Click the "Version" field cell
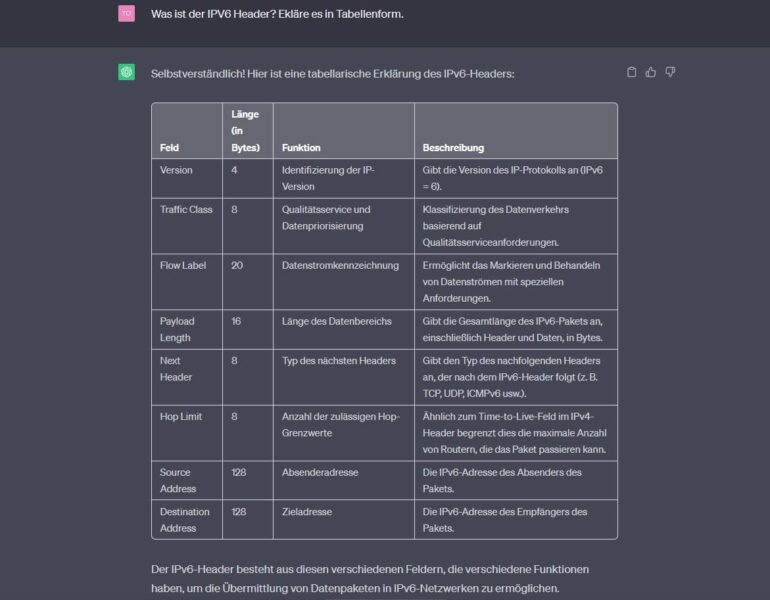770x600 pixels. pyautogui.click(x=177, y=170)
